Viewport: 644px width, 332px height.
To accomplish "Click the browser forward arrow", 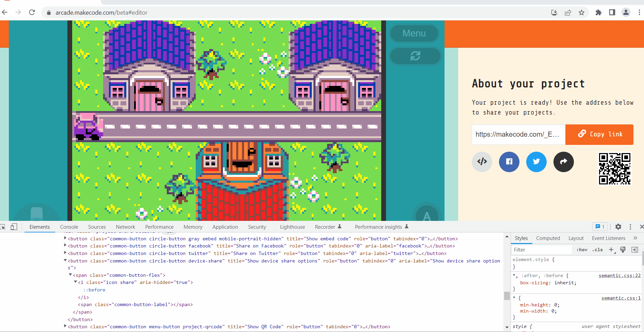I will point(18,13).
